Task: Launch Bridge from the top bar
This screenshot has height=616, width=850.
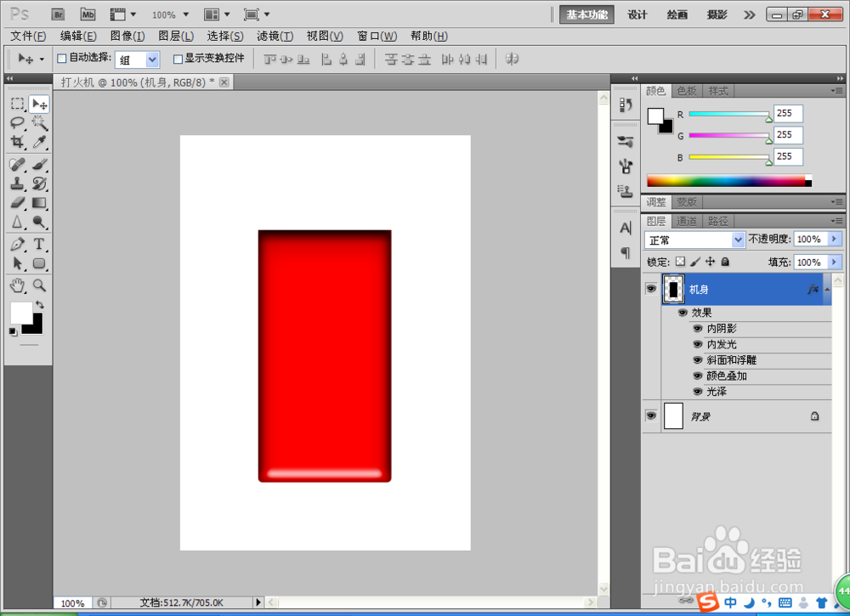Action: pyautogui.click(x=58, y=14)
